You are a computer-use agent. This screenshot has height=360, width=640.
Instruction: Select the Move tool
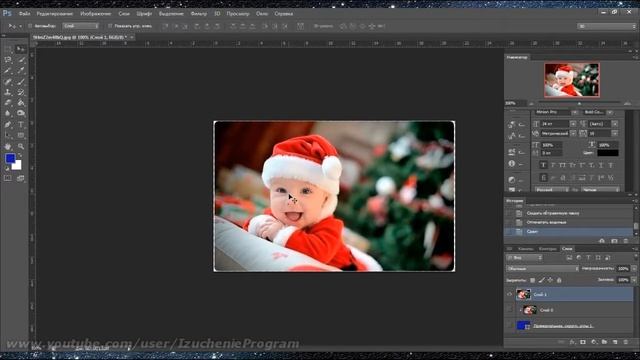(x=21, y=49)
